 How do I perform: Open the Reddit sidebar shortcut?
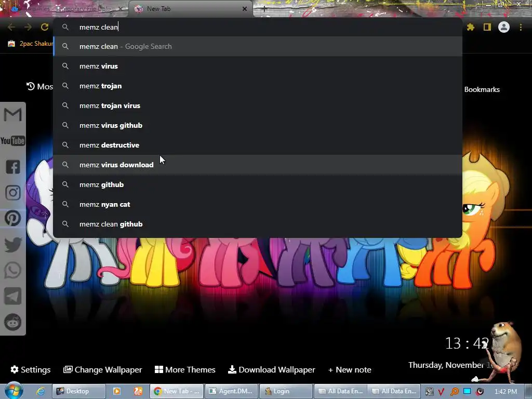[13, 322]
